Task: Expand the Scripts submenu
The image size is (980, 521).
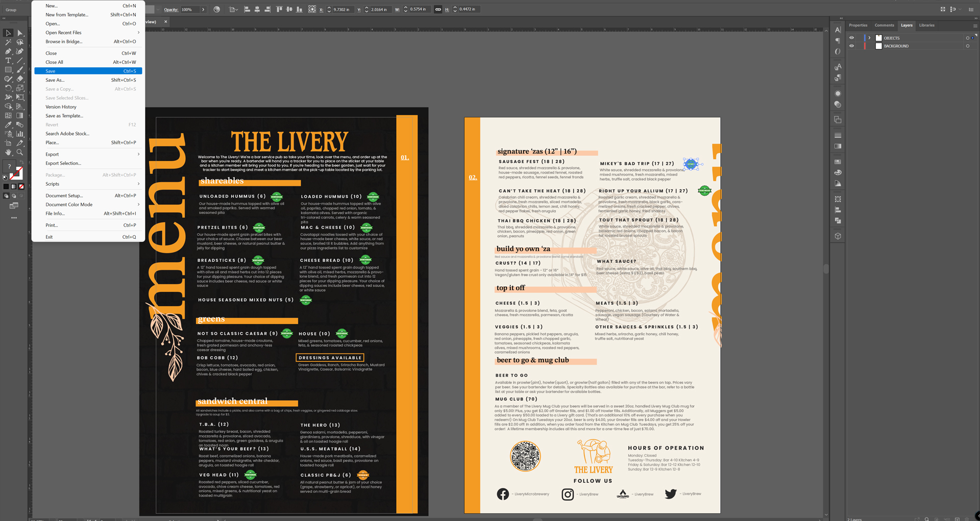Action: [x=138, y=184]
